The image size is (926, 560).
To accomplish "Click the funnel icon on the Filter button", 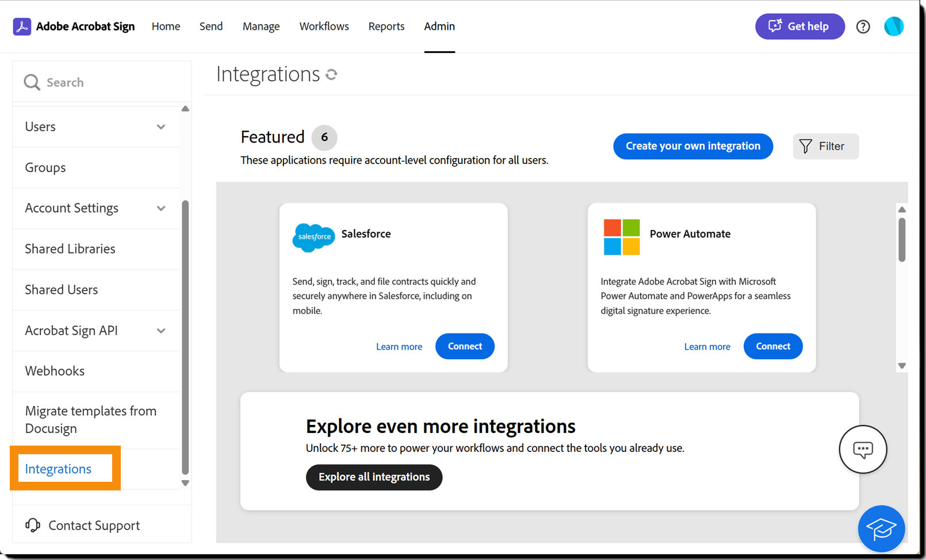I will [806, 146].
